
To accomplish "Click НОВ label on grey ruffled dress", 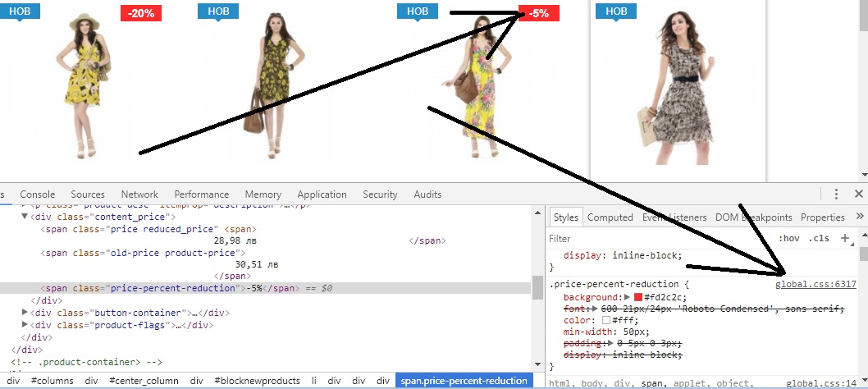I will point(615,11).
